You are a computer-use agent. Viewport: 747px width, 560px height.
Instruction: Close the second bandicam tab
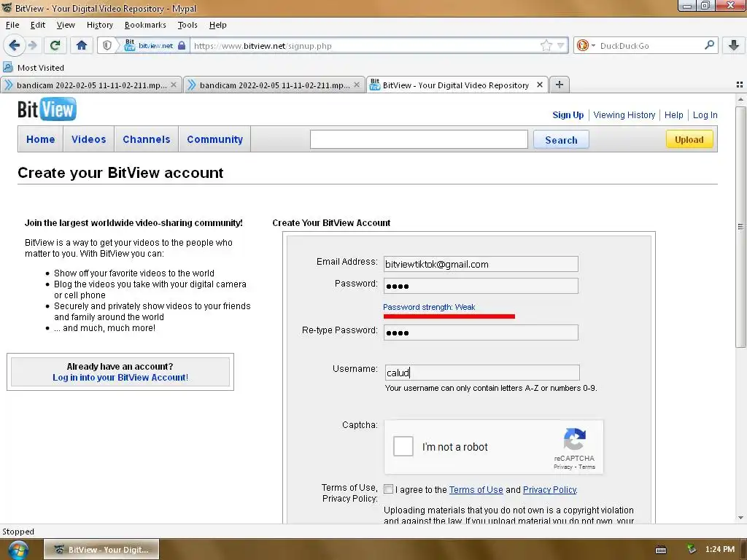click(x=356, y=85)
